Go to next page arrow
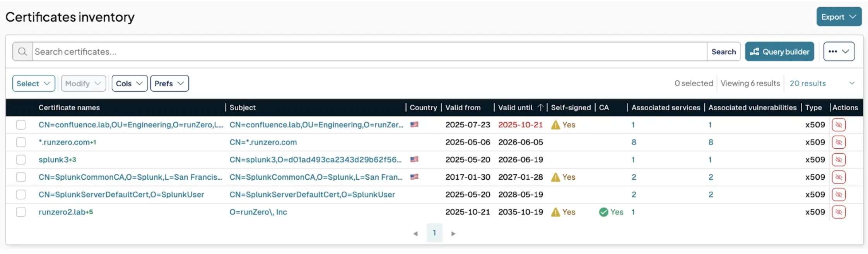 coord(453,233)
